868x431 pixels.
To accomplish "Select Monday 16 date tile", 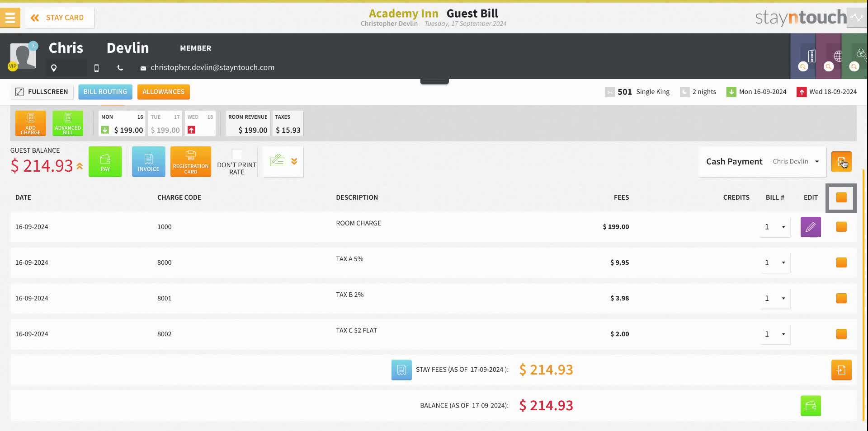I will click(122, 123).
